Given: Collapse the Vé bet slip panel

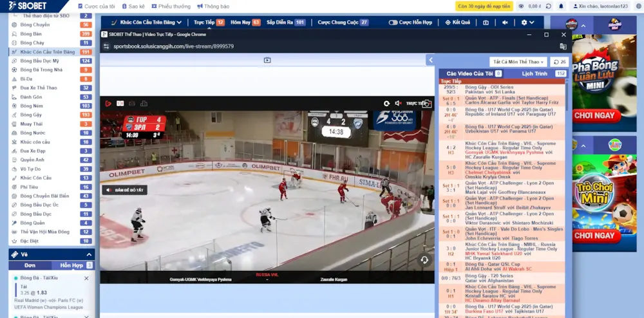Looking at the screenshot, I should click(89, 254).
